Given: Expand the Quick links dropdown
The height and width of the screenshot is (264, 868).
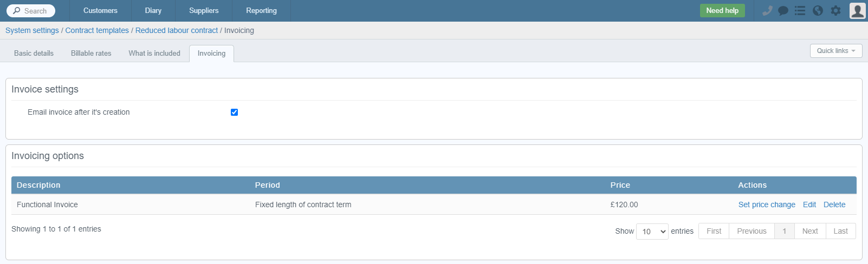Looking at the screenshot, I should coord(836,51).
